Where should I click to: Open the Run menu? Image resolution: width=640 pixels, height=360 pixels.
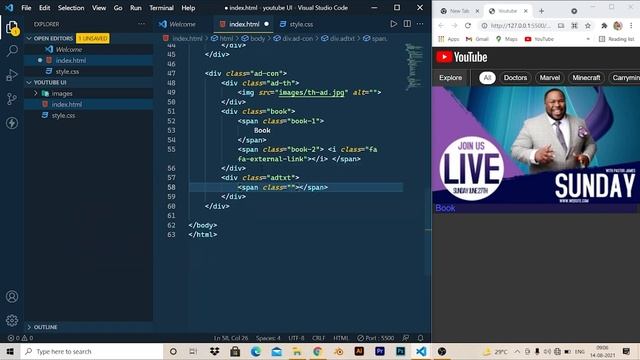[x=136, y=8]
